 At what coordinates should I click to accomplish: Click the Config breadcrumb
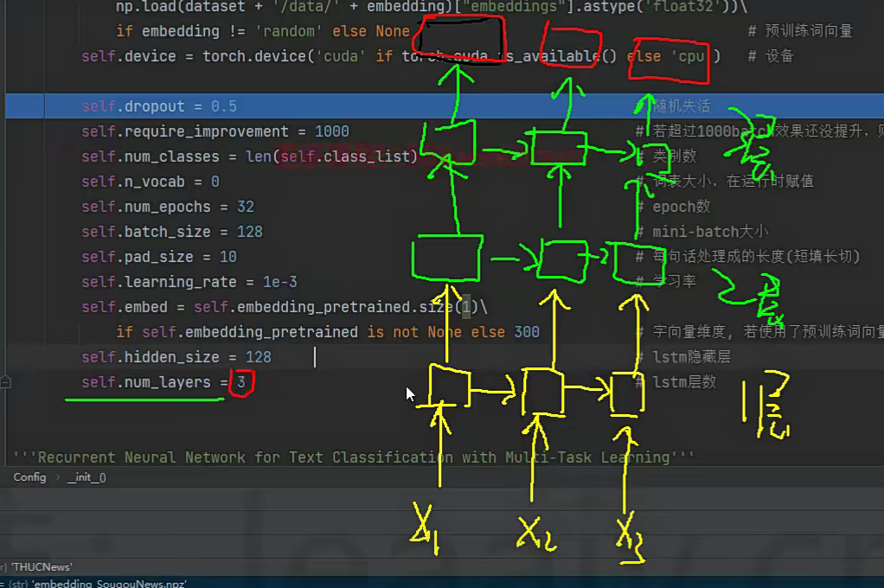click(29, 477)
